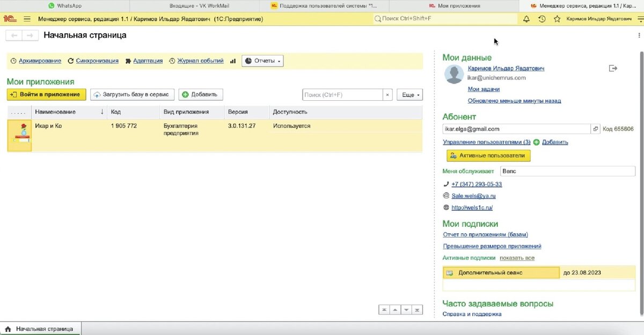Open the subscriber field selection icon
644x335 pixels.
click(x=595, y=129)
